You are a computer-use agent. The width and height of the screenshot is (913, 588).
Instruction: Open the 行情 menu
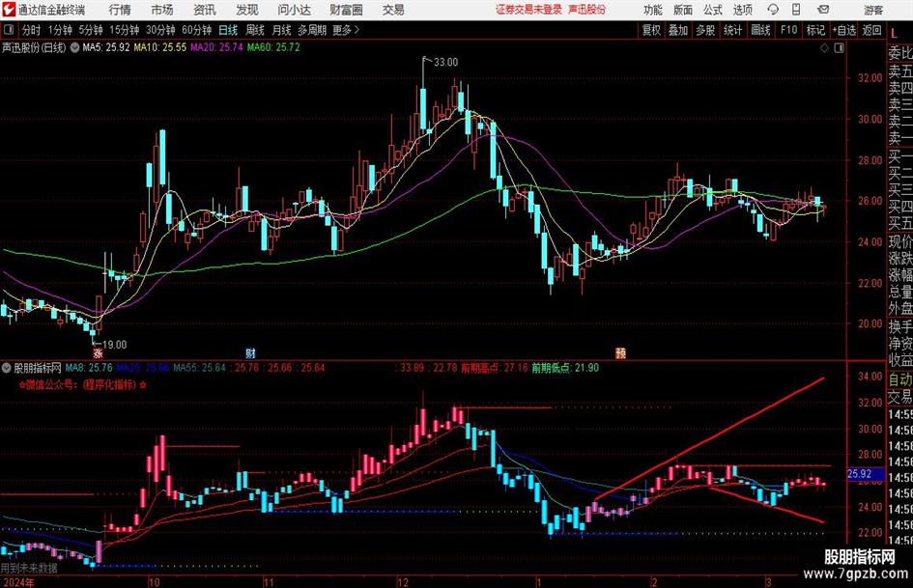tap(120, 10)
